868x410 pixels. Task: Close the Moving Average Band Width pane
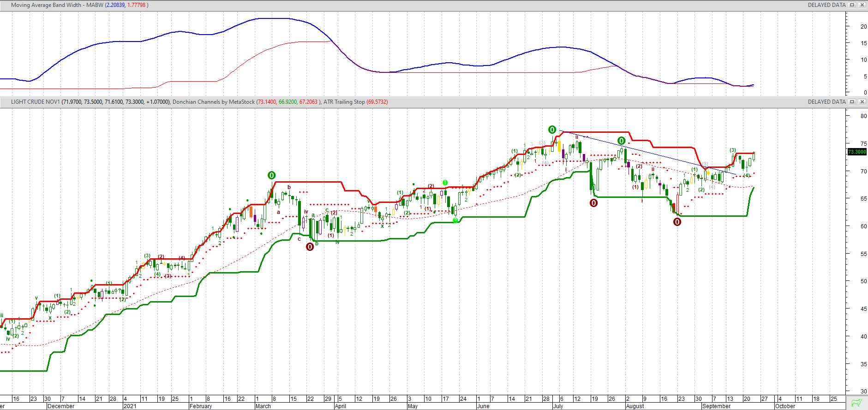(862, 5)
